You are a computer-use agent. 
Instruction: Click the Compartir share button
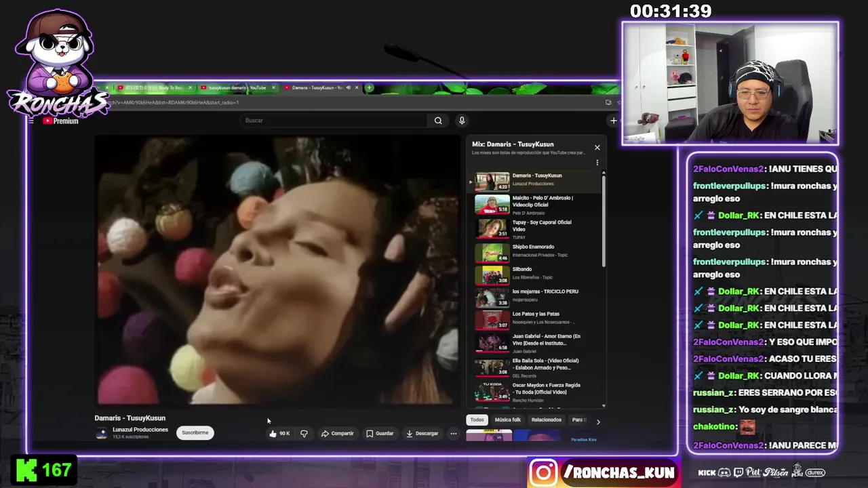coord(337,433)
